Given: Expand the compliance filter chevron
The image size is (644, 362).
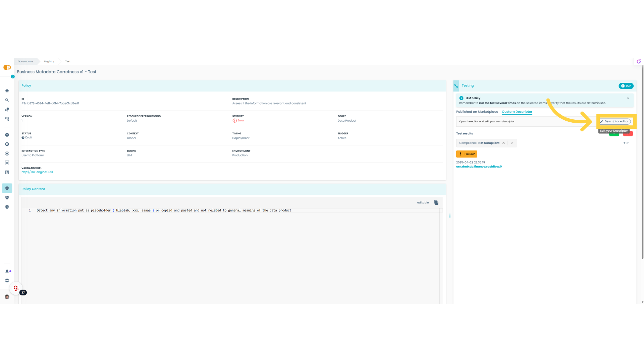Looking at the screenshot, I should click(x=512, y=143).
